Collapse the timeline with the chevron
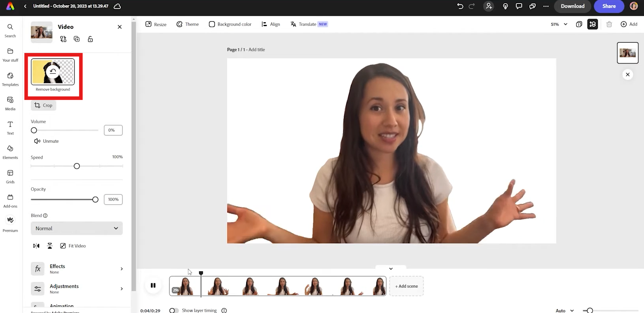Viewport: 644px width, 313px height. 391,269
